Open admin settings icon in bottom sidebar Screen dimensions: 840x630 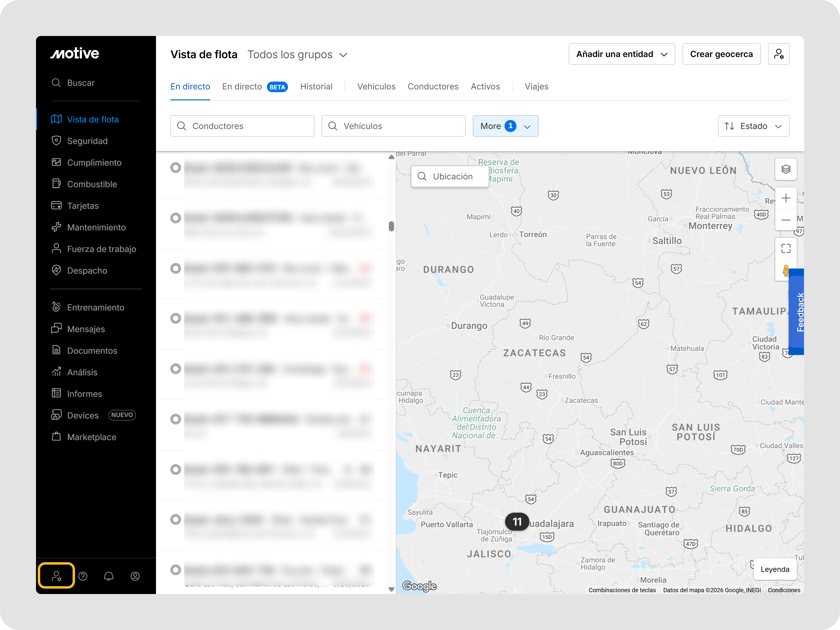point(56,576)
